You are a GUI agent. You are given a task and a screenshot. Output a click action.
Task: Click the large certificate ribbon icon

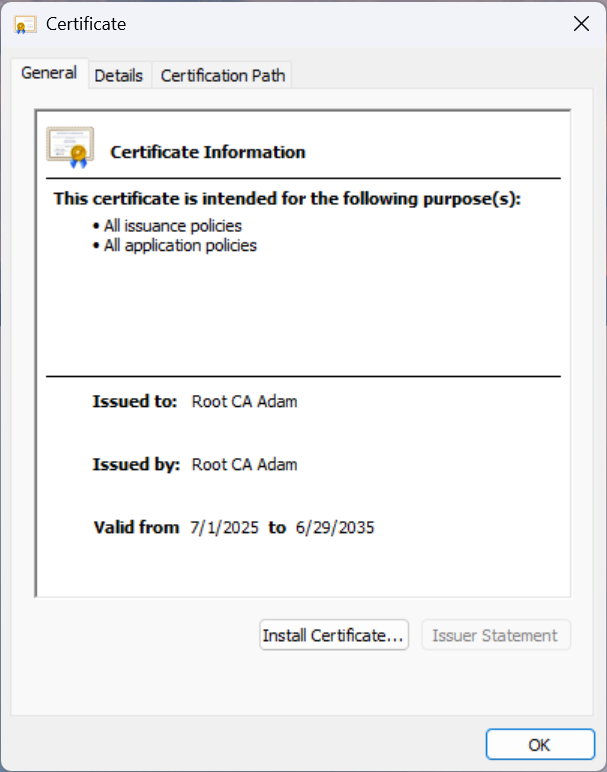click(x=70, y=147)
